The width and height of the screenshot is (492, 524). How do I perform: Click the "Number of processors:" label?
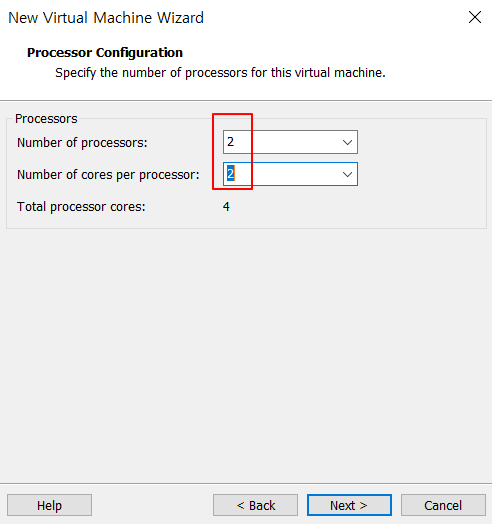pos(82,143)
